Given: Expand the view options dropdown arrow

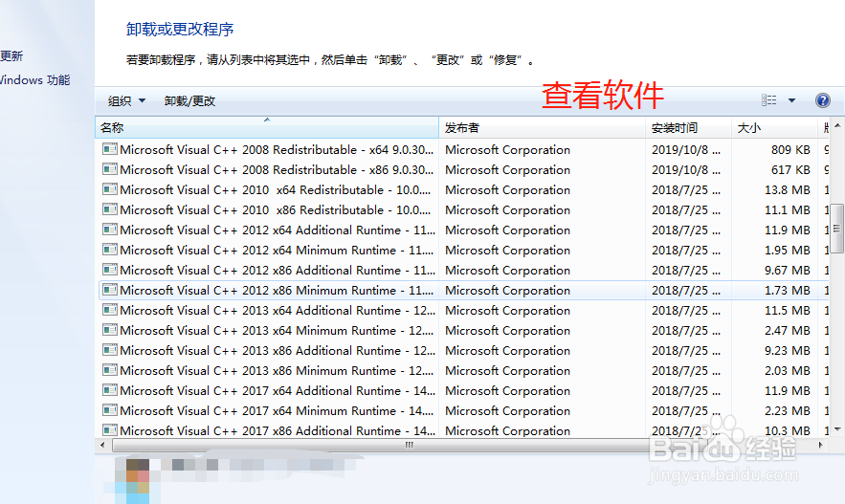Looking at the screenshot, I should coord(791,100).
